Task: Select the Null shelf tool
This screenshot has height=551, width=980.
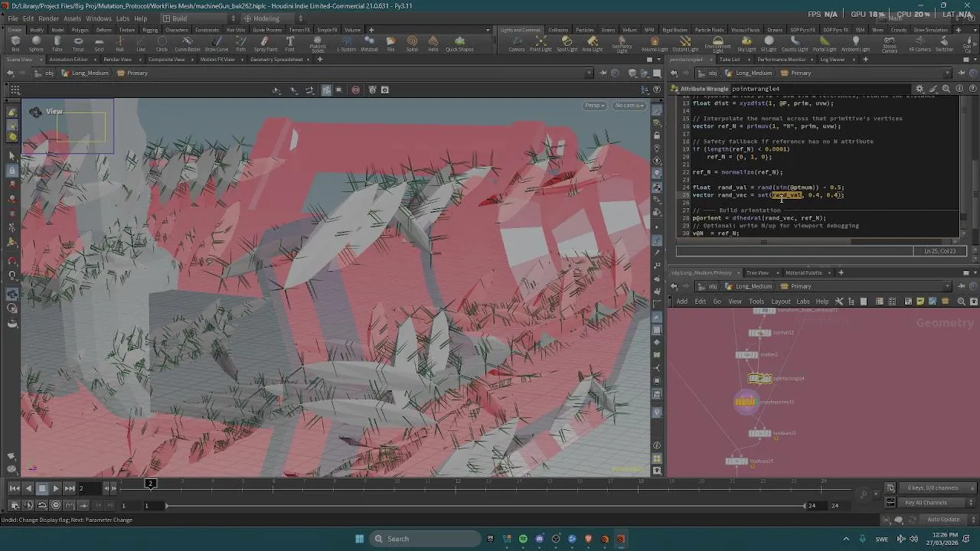Action: tap(119, 44)
